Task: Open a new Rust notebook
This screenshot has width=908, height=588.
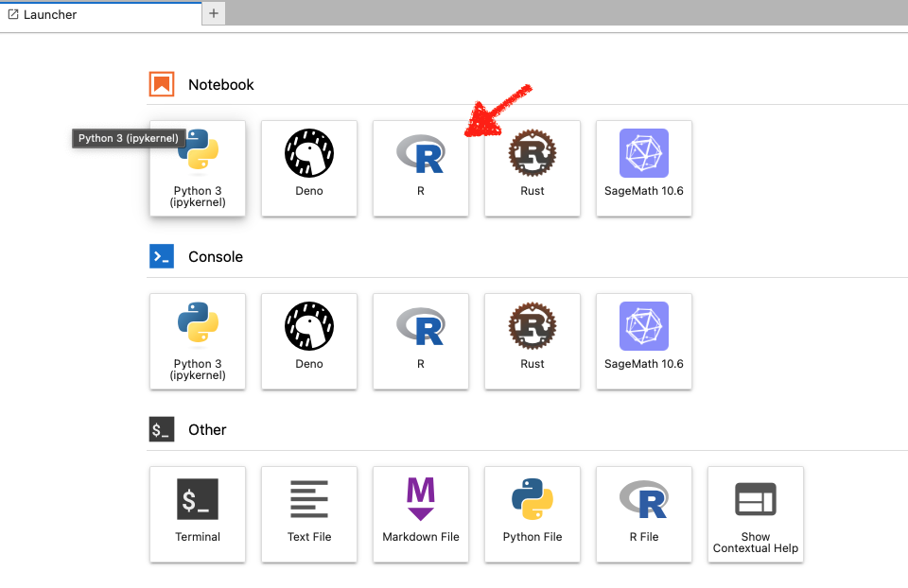Action: [533, 168]
